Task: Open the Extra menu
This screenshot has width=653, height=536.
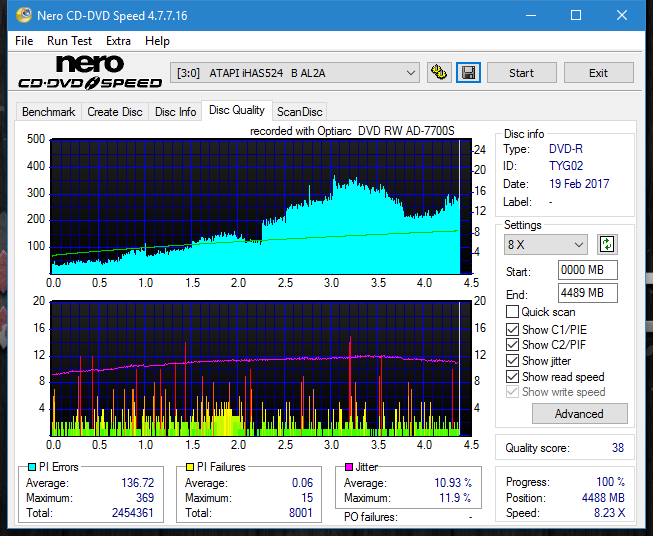Action: [118, 41]
